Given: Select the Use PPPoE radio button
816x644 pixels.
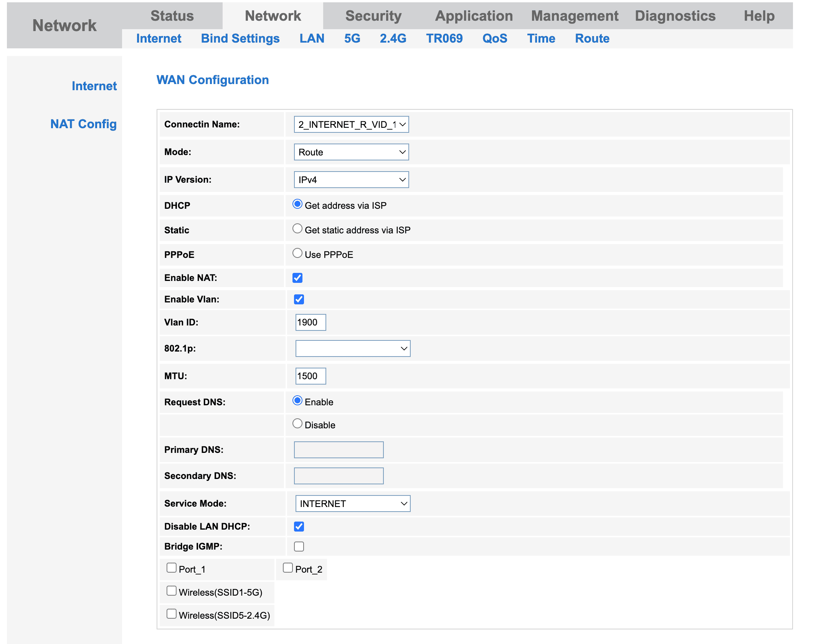Looking at the screenshot, I should coord(297,253).
